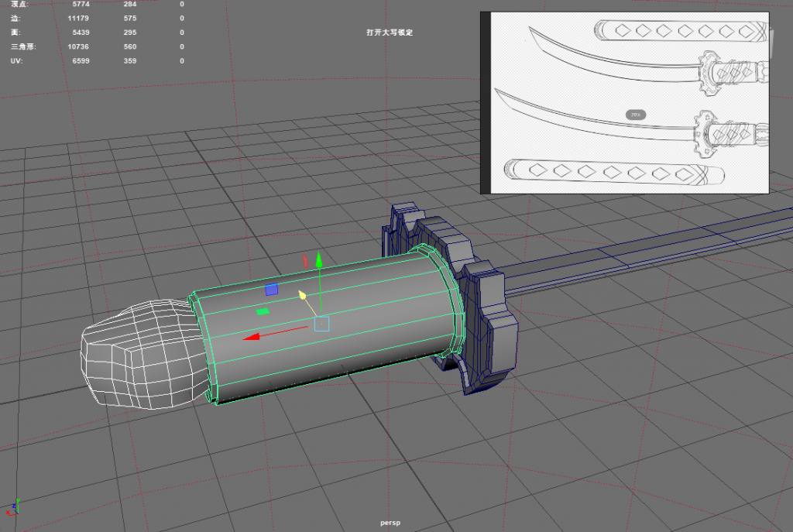Image resolution: width=793 pixels, height=532 pixels.
Task: Click the move manipulator center square handle
Action: [x=321, y=324]
